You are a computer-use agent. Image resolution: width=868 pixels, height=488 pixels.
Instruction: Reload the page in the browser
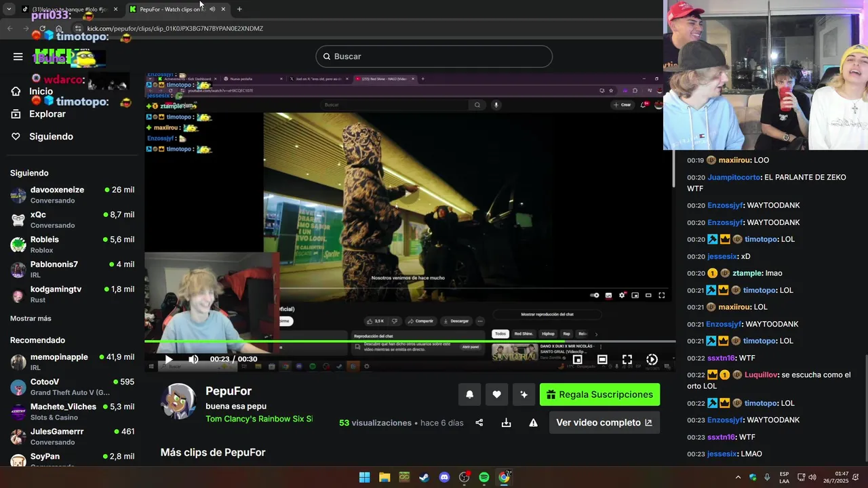[42, 28]
